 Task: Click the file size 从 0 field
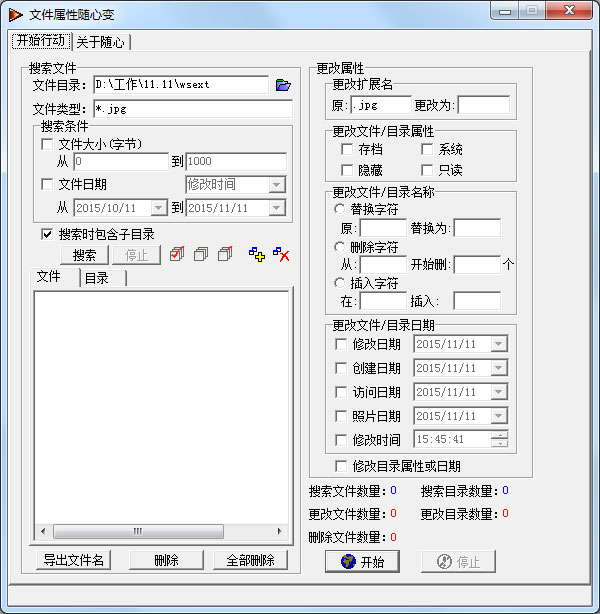pyautogui.click(x=121, y=161)
